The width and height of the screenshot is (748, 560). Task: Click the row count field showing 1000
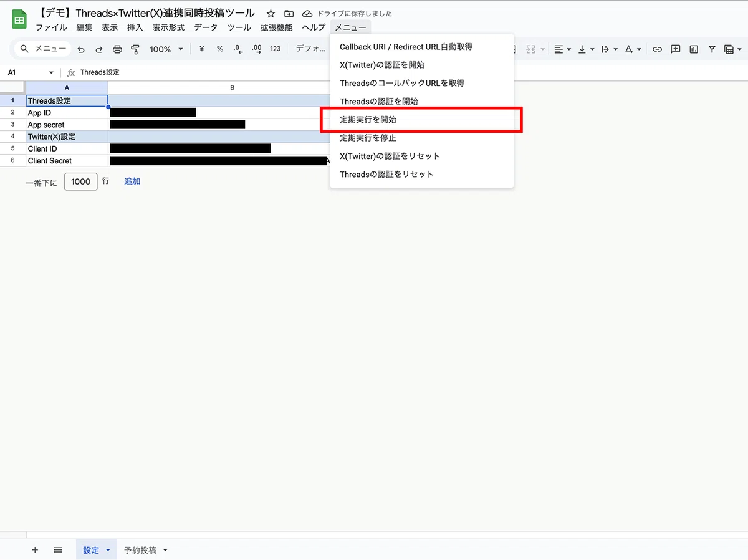81,181
